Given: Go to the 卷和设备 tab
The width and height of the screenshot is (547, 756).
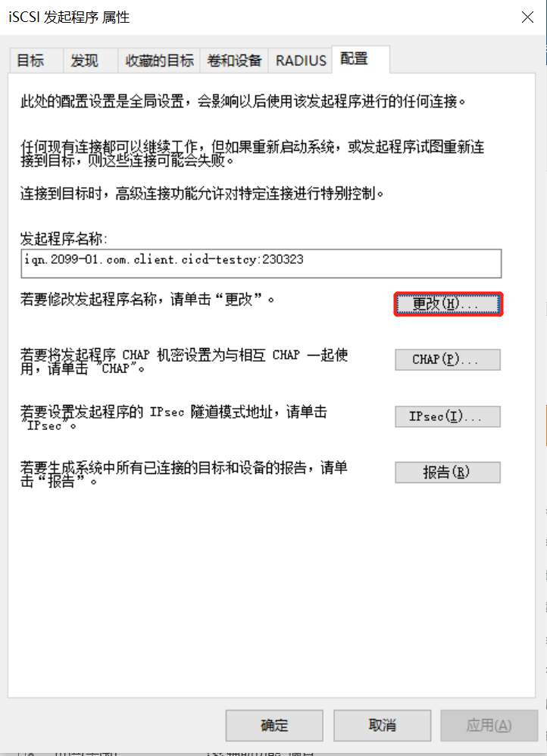Looking at the screenshot, I should (234, 61).
